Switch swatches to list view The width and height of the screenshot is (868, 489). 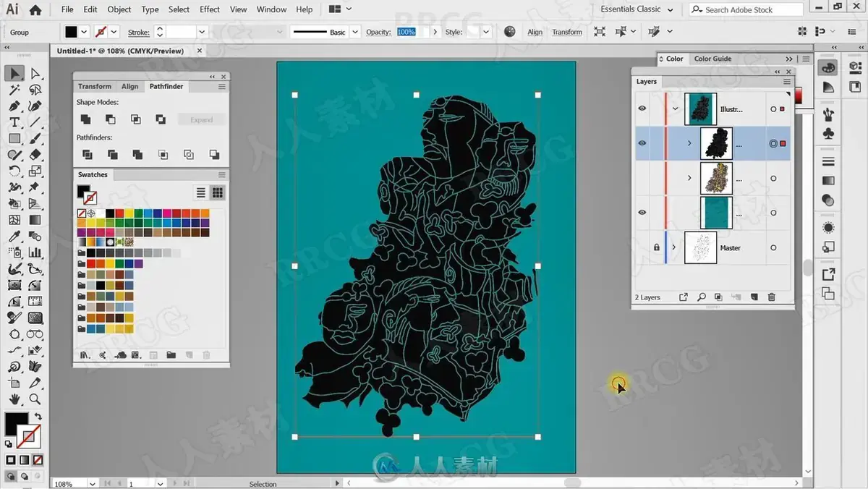pos(202,192)
